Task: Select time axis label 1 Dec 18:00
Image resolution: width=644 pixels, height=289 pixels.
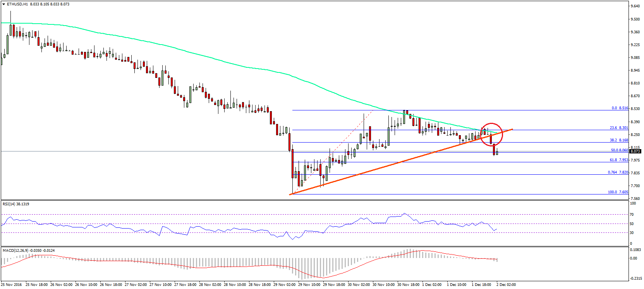Action: [x=481, y=285]
